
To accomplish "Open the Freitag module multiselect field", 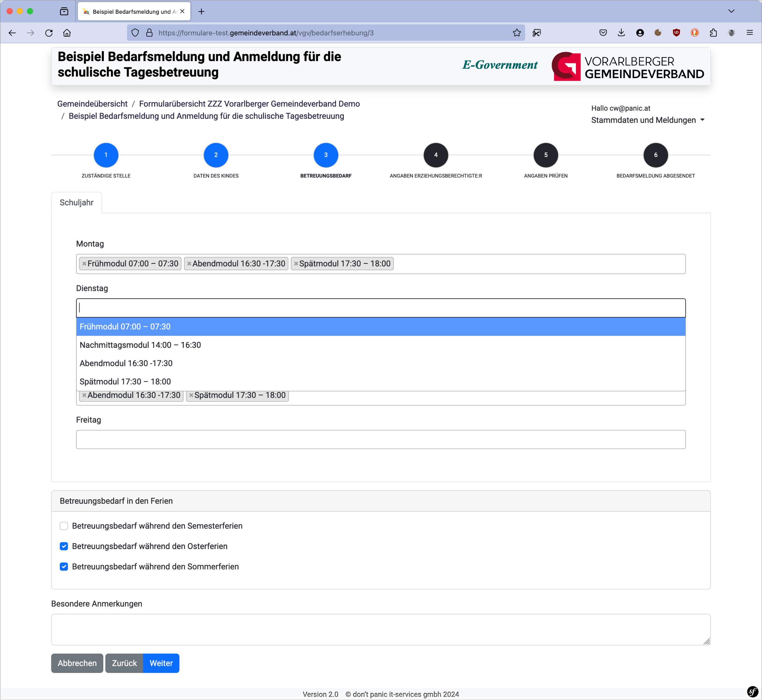I will point(381,440).
